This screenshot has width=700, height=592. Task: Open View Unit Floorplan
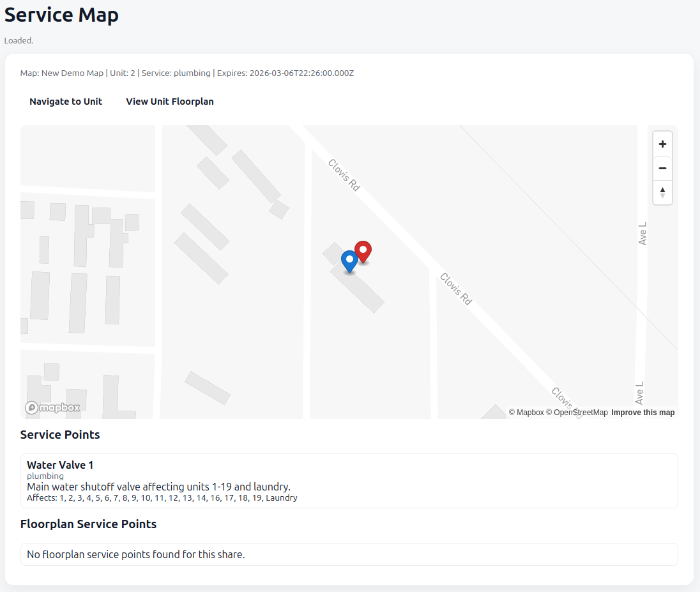coord(170,102)
